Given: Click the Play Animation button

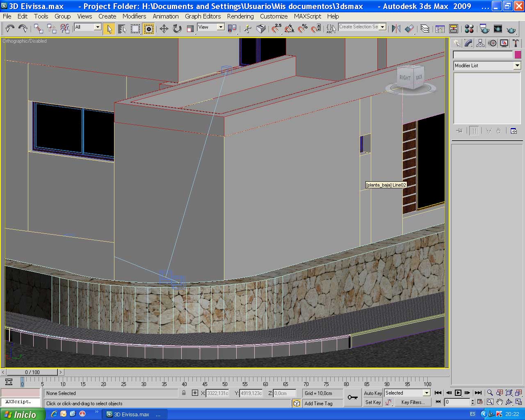Looking at the screenshot, I should click(x=458, y=393).
